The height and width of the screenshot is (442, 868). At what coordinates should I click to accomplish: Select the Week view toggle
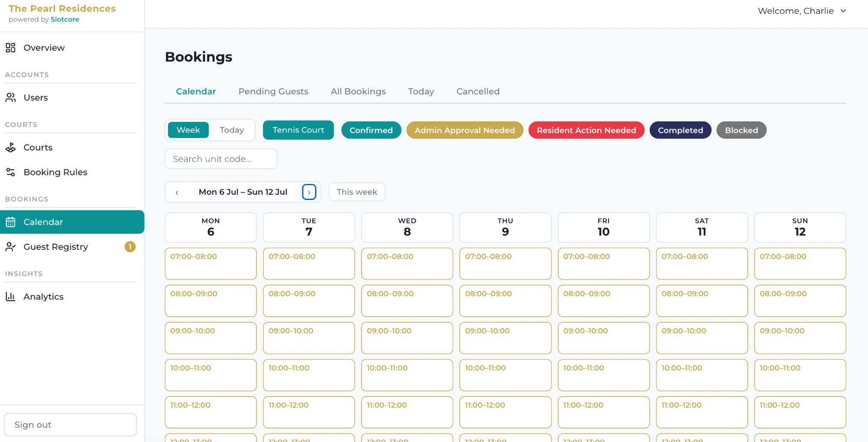[188, 130]
